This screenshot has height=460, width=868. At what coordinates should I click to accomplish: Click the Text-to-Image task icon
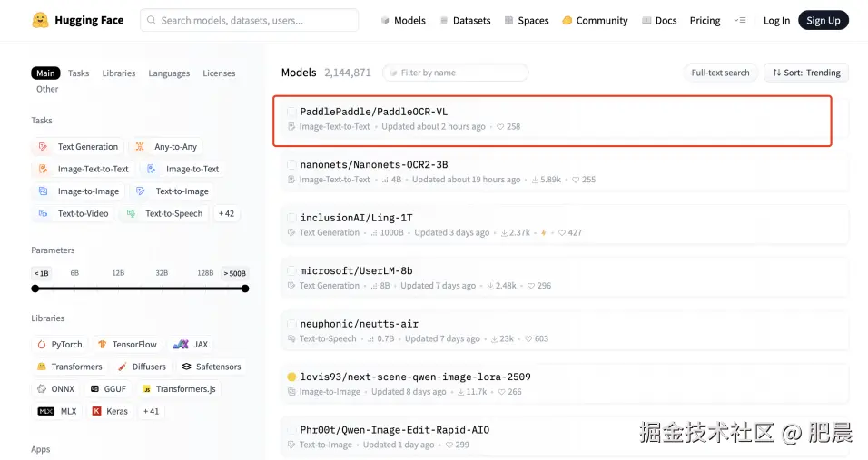click(x=141, y=191)
